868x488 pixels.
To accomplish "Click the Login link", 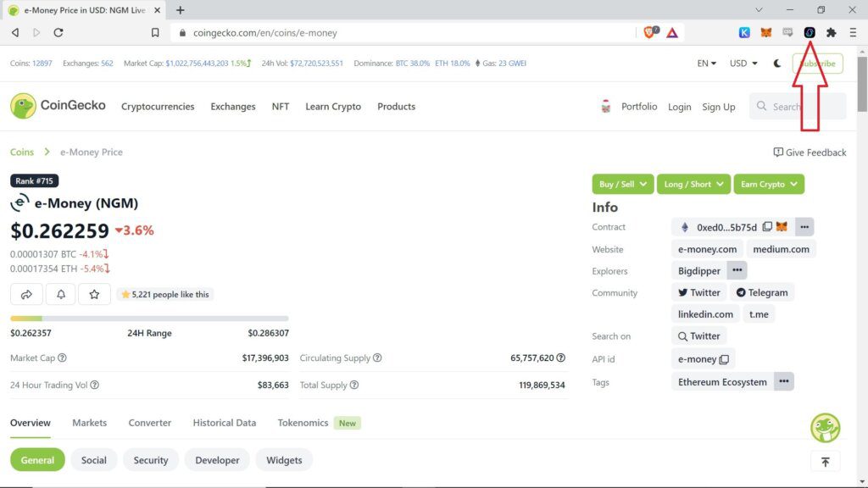I will click(679, 107).
